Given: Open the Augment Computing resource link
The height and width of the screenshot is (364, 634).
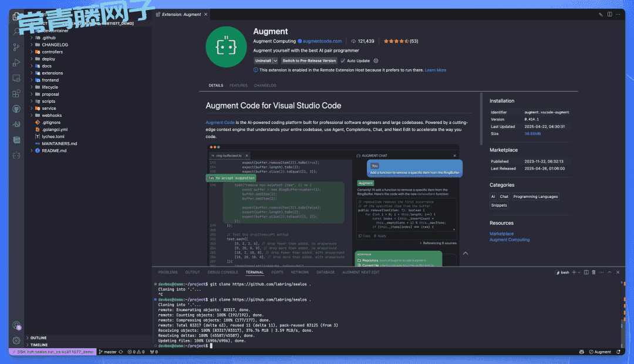Looking at the screenshot, I should click(510, 240).
